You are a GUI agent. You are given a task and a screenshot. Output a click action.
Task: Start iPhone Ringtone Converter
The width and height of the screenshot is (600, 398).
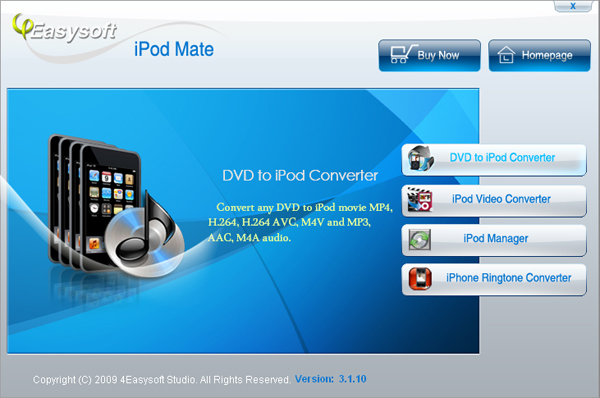(494, 279)
